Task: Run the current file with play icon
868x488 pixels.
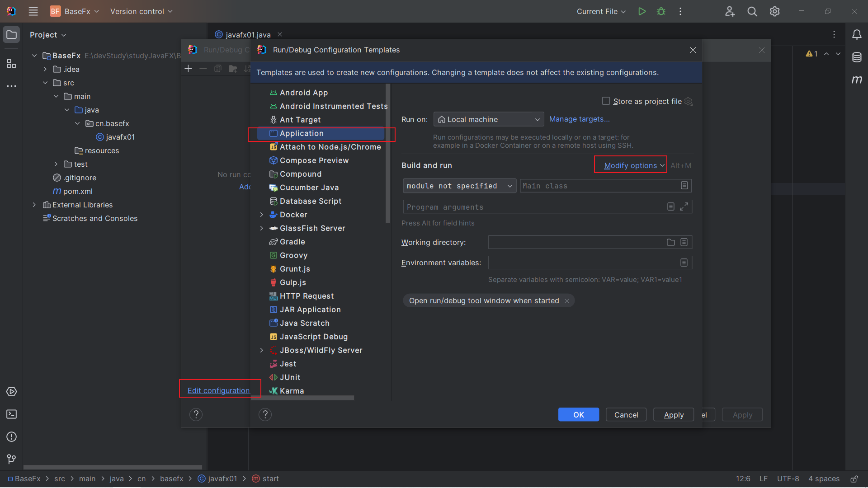Action: pos(642,11)
